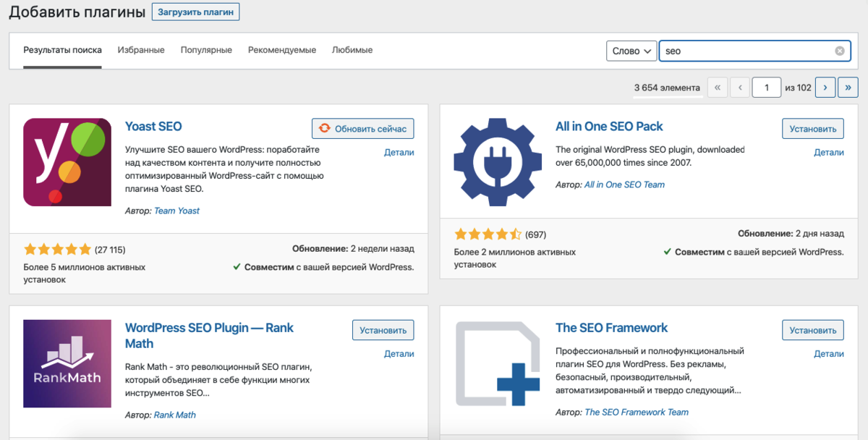
Task: Switch to the Избранные tab
Action: point(141,51)
